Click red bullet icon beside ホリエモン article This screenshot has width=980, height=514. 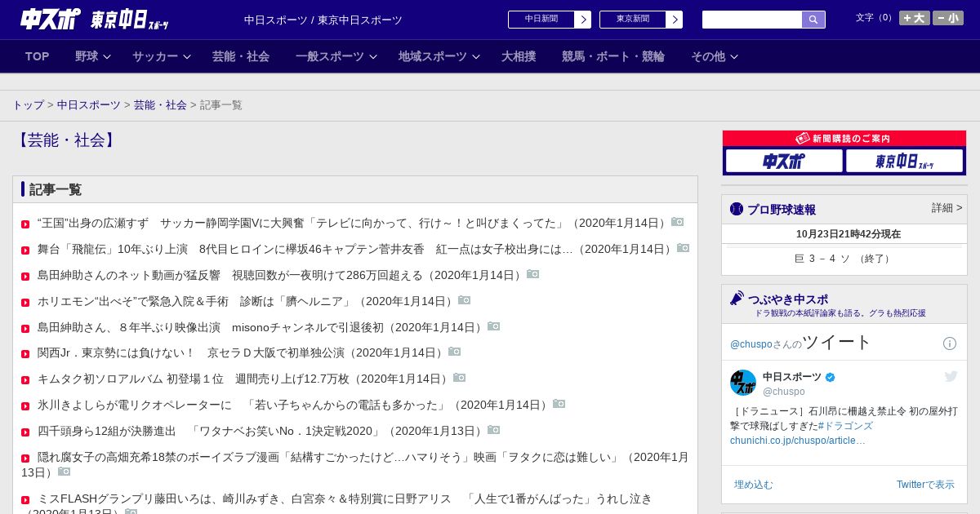(25, 303)
